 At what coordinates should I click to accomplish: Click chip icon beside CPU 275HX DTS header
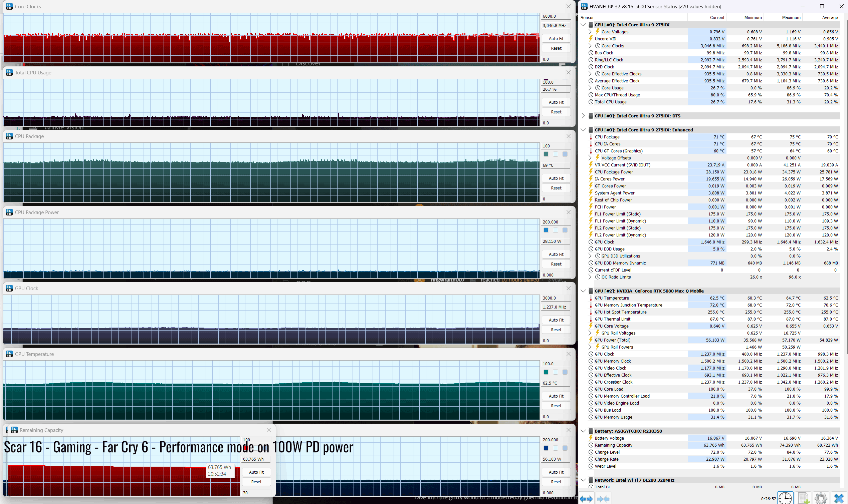[x=591, y=116]
